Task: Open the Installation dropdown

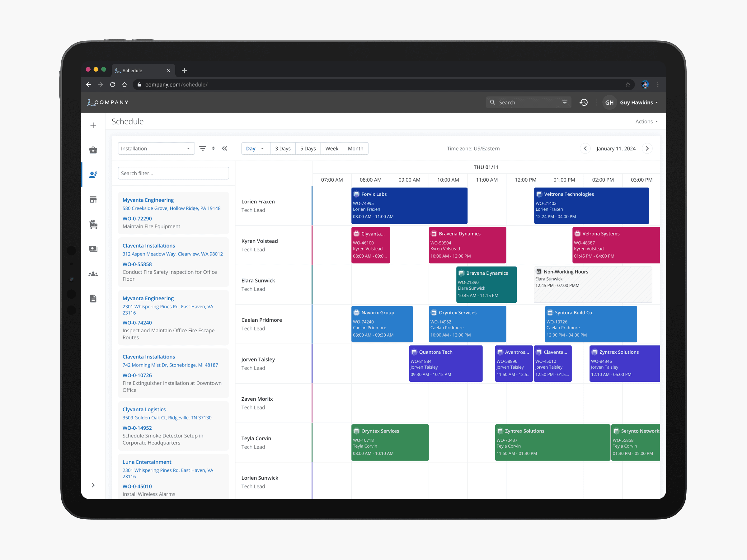Action: 156,148
